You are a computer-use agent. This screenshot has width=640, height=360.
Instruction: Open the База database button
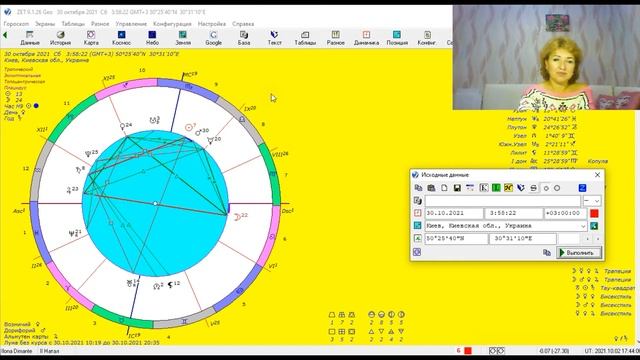tap(244, 38)
